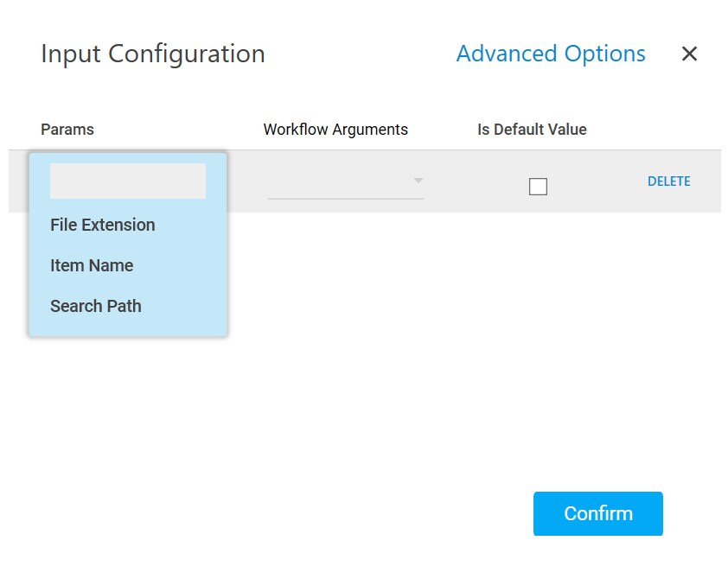The width and height of the screenshot is (728, 566).
Task: Pick the Search Path param option
Action: click(x=96, y=306)
